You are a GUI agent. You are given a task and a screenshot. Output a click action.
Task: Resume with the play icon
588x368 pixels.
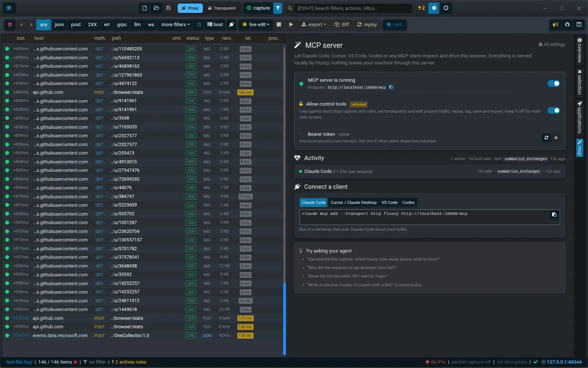[291, 25]
